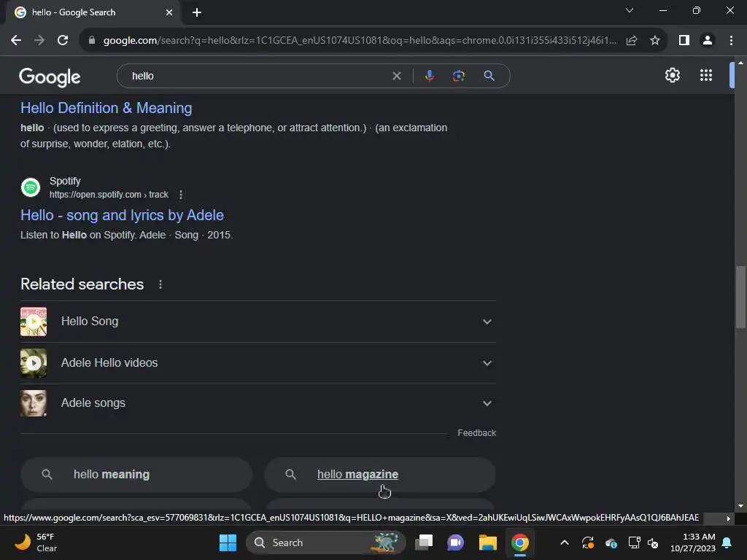Open Hello - song and lyrics by Adele
Viewport: 747px width, 560px height.
point(122,215)
